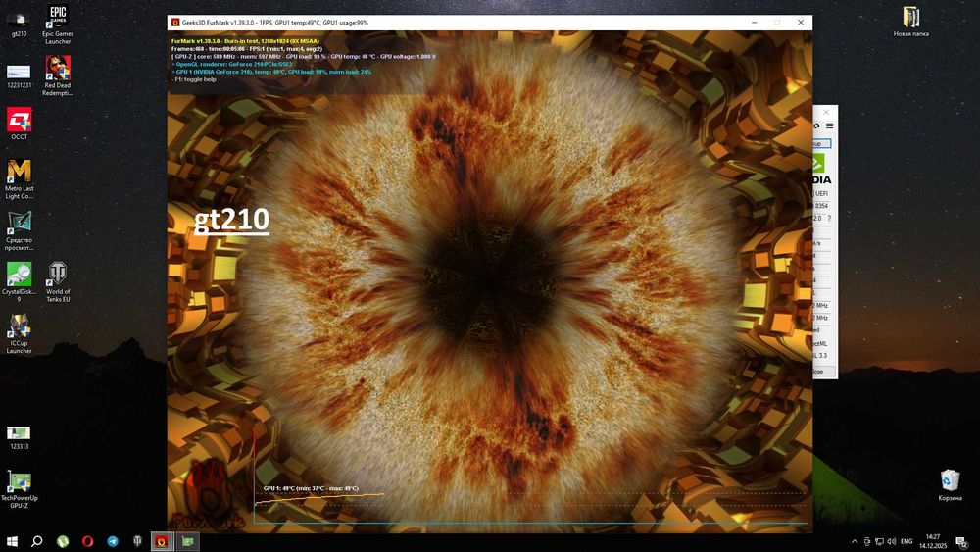Close the FurMark window
Viewport: 980px width, 552px height.
pyautogui.click(x=801, y=23)
